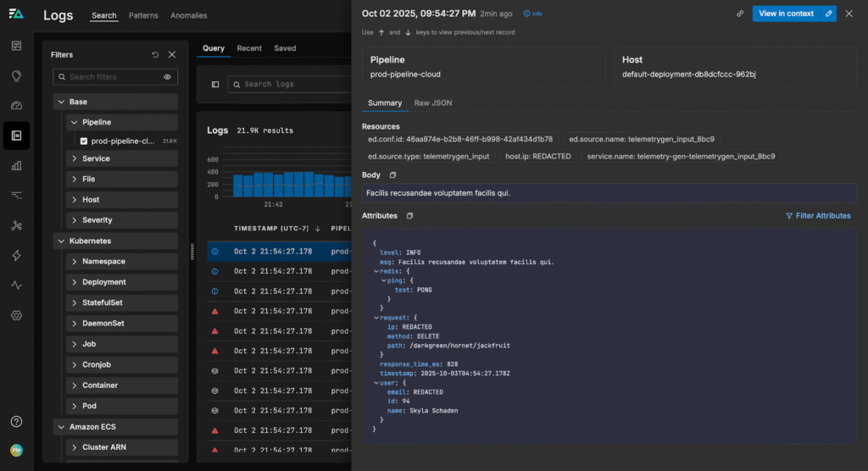Open the Help question mark icon in the sidebar
Screen dimensions: 868x471
tap(16, 421)
